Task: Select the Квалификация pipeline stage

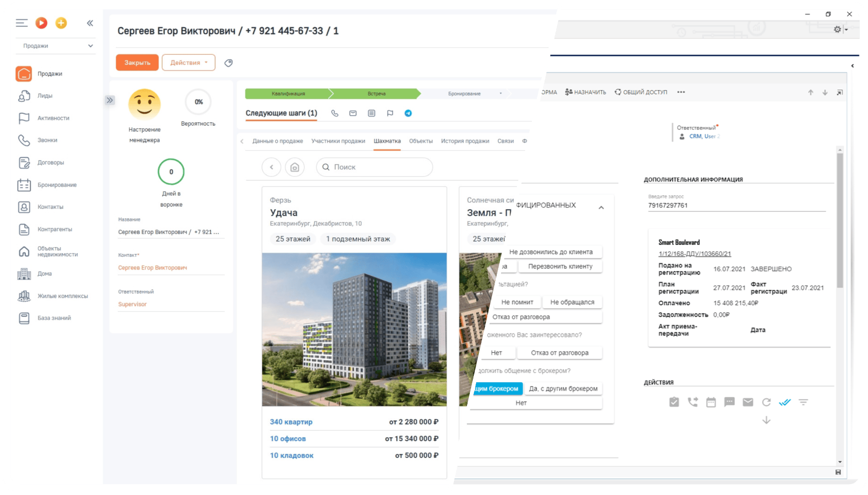Action: pos(288,94)
